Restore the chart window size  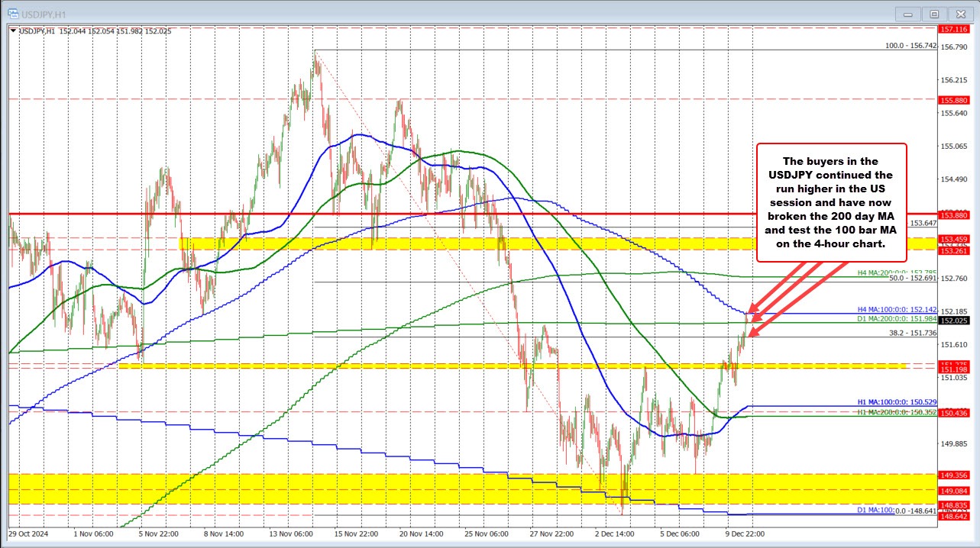coord(933,14)
